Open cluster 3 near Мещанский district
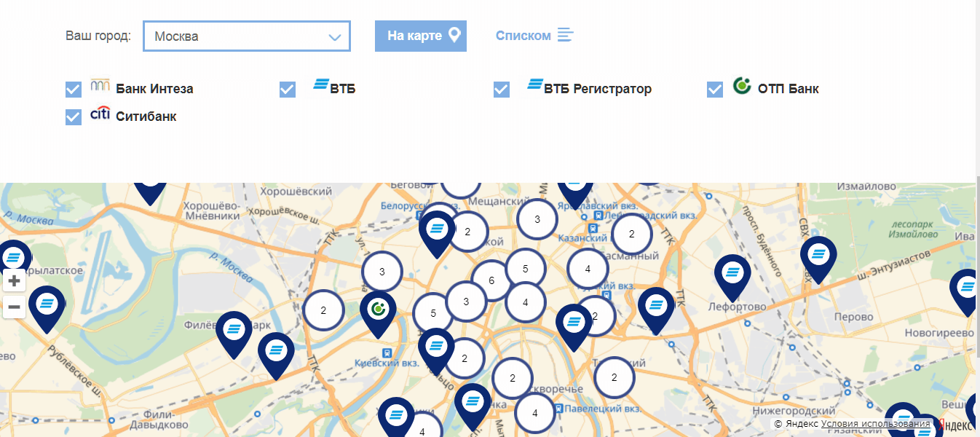Screen dimensions: 980x437 537,219
